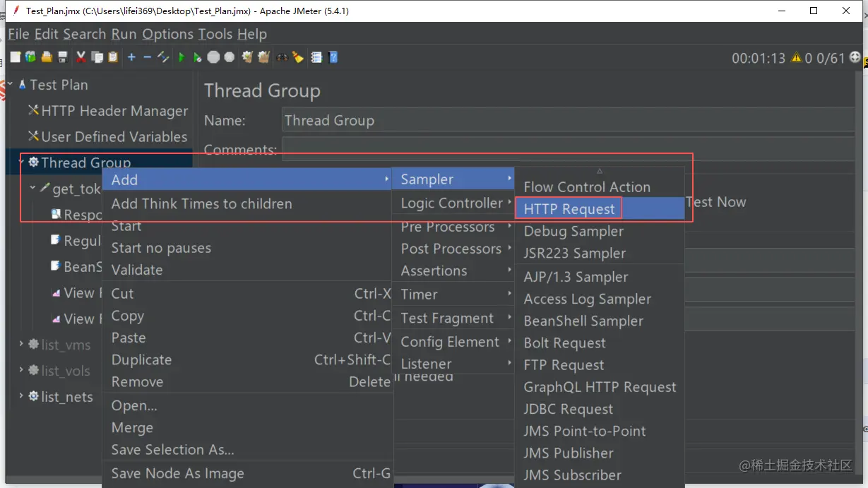Screen dimensions: 868x488
Task: Open the Options menu
Action: [167, 34]
